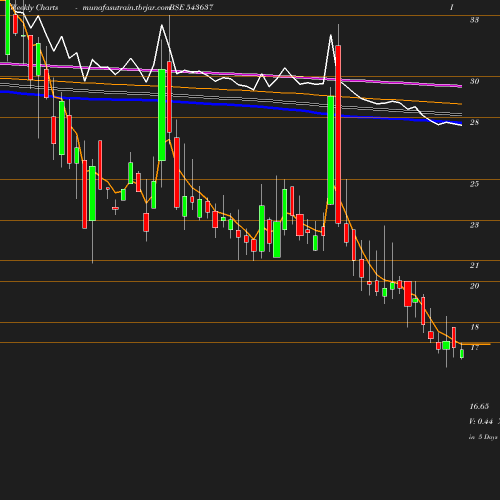Click the price axis label 30
The image size is (500, 500).
click(474, 81)
